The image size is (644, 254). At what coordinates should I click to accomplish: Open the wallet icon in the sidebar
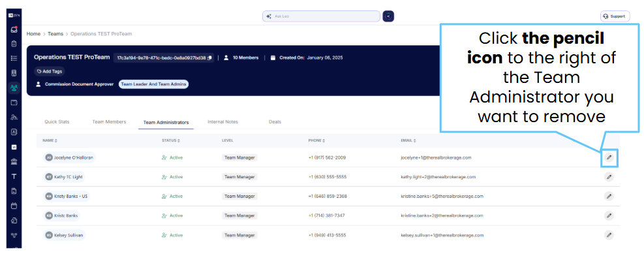point(14,103)
